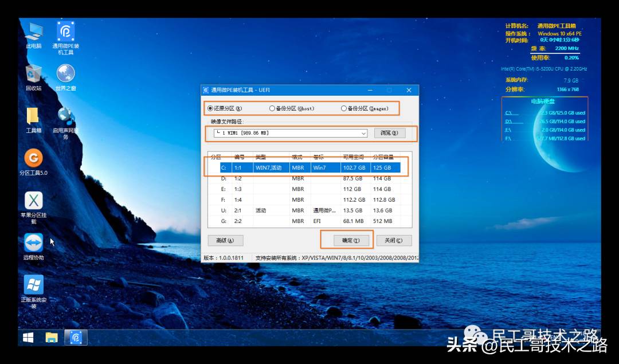This screenshot has width=619, height=364.
Task: Click the 512 MB capacity cell
Action: (x=382, y=221)
